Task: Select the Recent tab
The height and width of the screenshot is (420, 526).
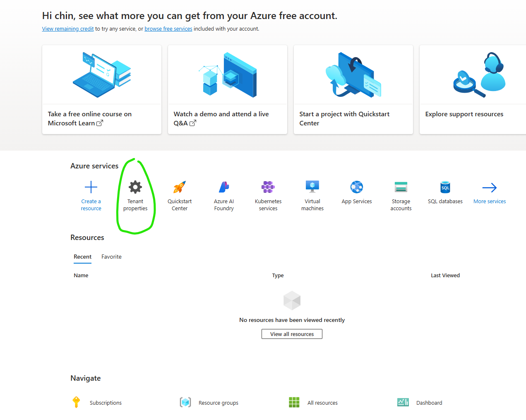Action: click(83, 257)
